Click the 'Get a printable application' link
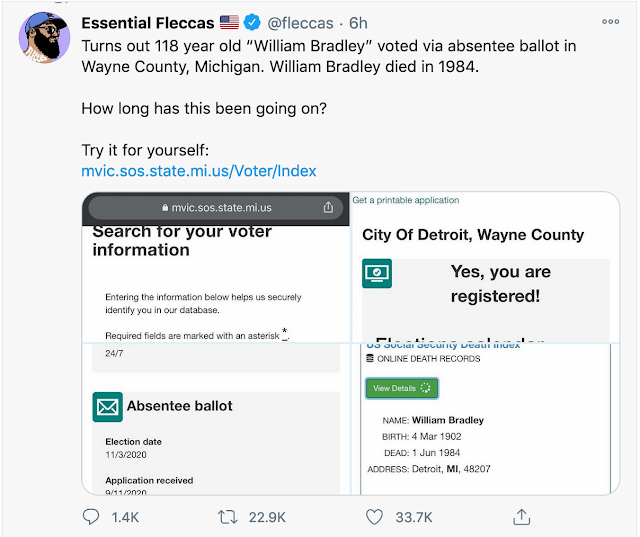The height and width of the screenshot is (537, 640). [x=406, y=200]
